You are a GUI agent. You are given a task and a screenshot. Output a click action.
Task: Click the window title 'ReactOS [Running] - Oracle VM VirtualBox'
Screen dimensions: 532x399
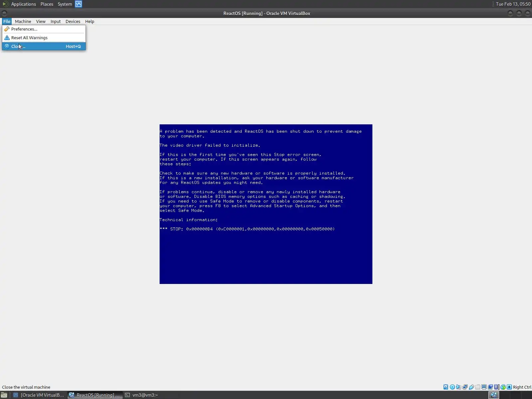tap(267, 13)
